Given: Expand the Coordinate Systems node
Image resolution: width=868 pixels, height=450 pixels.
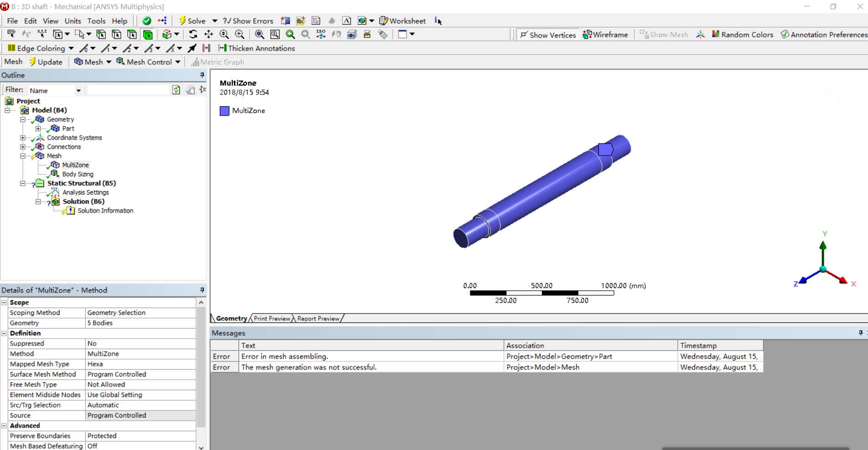Looking at the screenshot, I should point(22,137).
